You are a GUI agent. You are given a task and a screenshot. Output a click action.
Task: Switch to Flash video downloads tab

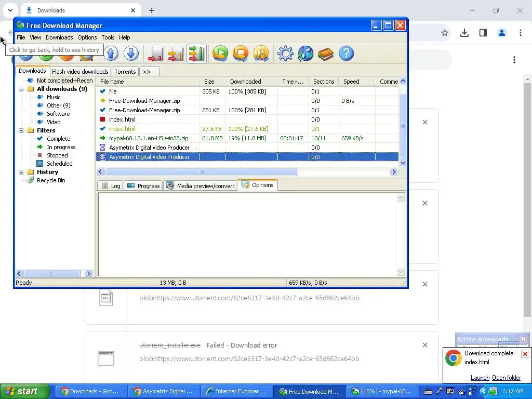click(80, 72)
